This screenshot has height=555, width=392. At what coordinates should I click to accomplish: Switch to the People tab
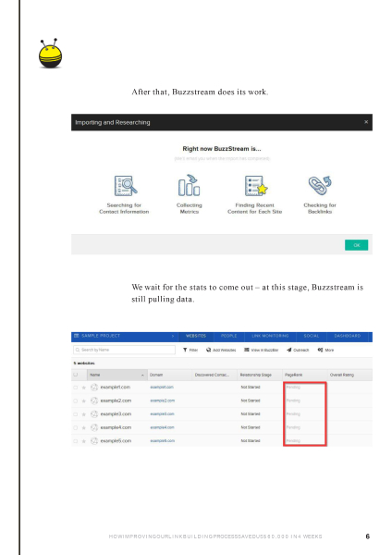(228, 336)
